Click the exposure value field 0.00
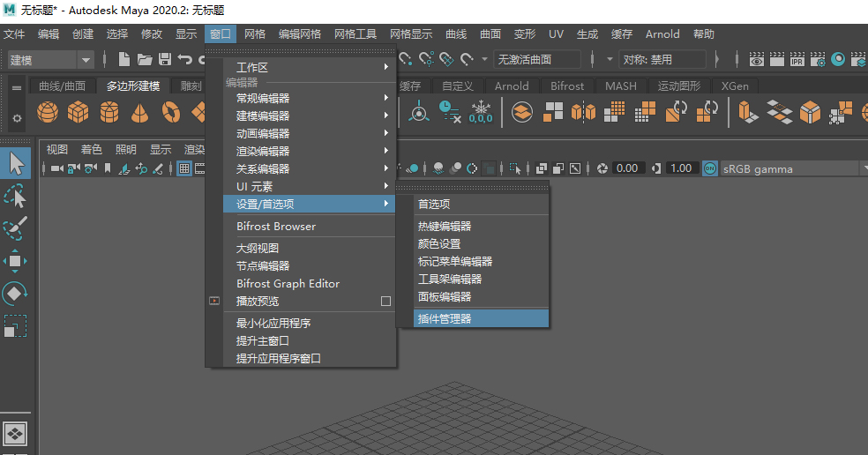 click(628, 168)
